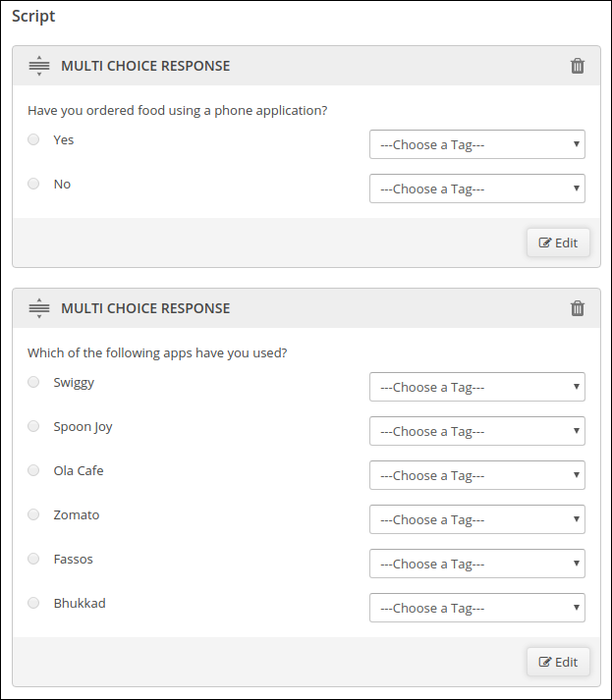This screenshot has height=700, width=612.
Task: Choose the Spoon Joy option
Action: pos(33,426)
